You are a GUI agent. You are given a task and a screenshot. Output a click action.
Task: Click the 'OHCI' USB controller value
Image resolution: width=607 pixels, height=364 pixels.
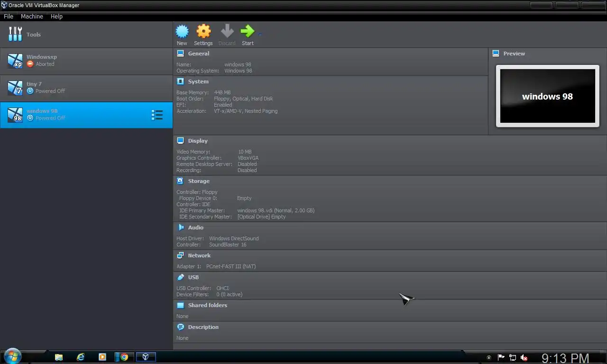click(x=222, y=288)
